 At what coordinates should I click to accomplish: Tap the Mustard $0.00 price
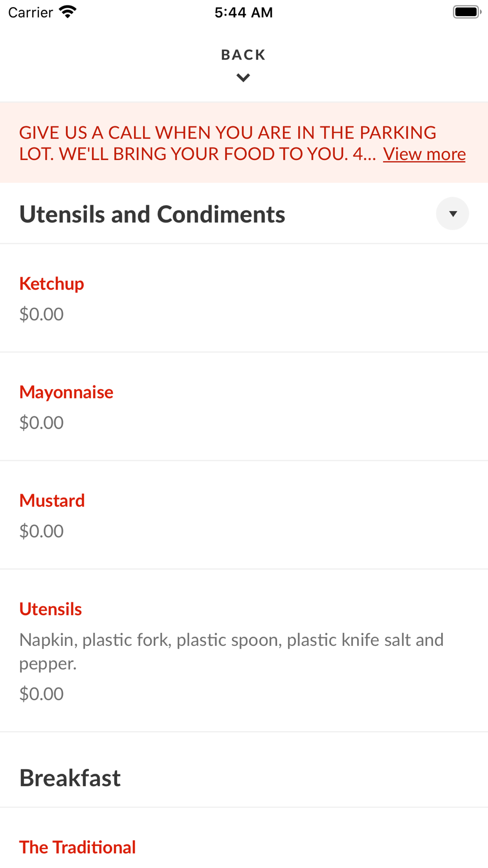tap(41, 531)
